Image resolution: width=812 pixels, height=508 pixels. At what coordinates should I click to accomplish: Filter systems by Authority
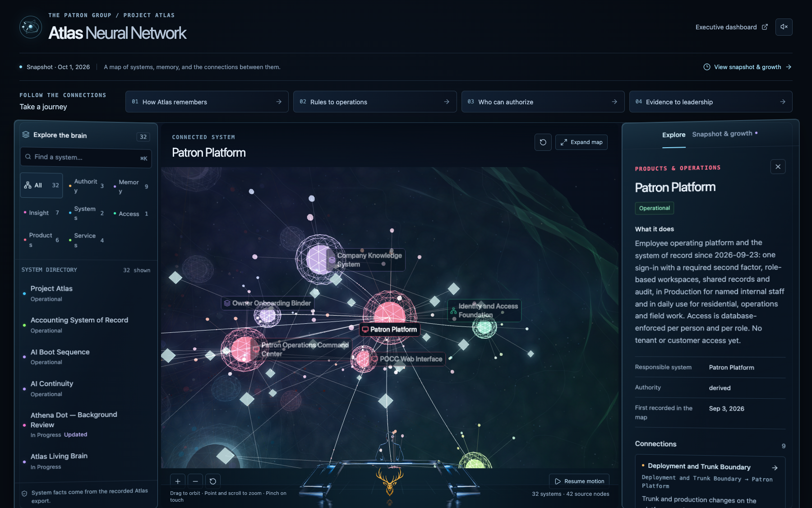(x=86, y=186)
